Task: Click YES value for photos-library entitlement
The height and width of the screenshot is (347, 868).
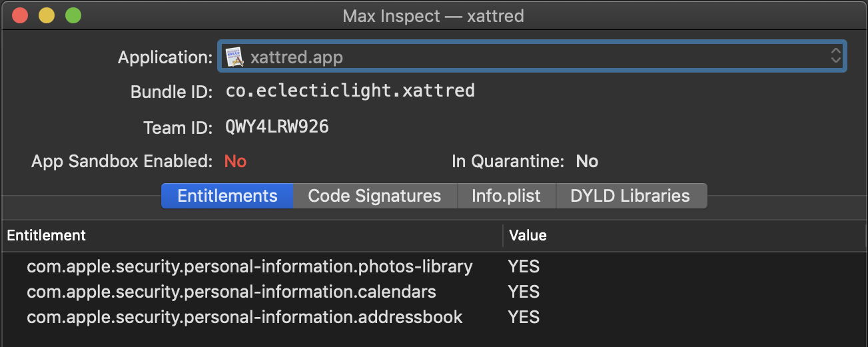Action: point(524,267)
